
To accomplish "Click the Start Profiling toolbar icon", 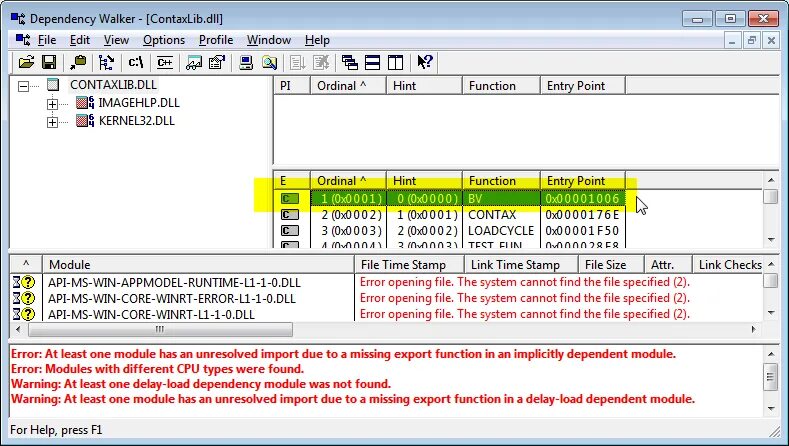I will [297, 62].
